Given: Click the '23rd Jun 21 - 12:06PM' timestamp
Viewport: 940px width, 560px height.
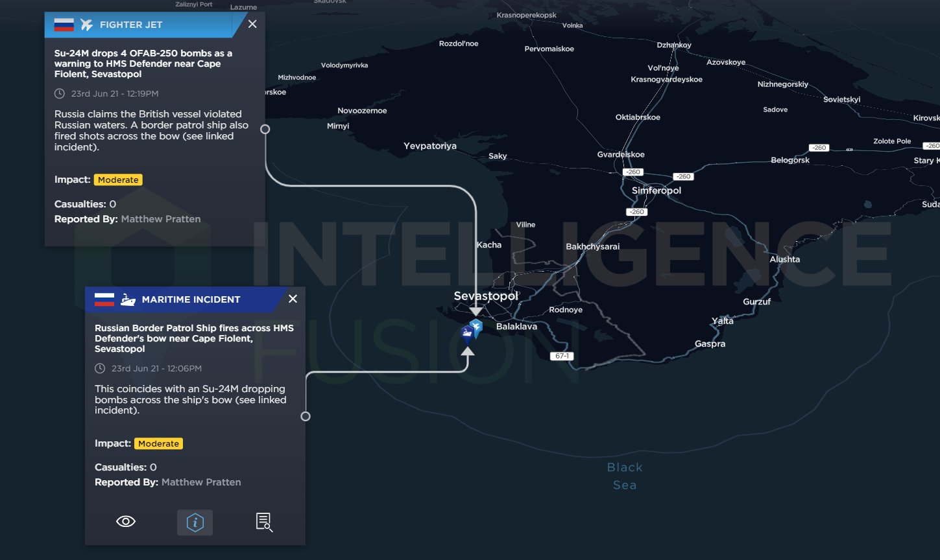Looking at the screenshot, I should click(156, 368).
